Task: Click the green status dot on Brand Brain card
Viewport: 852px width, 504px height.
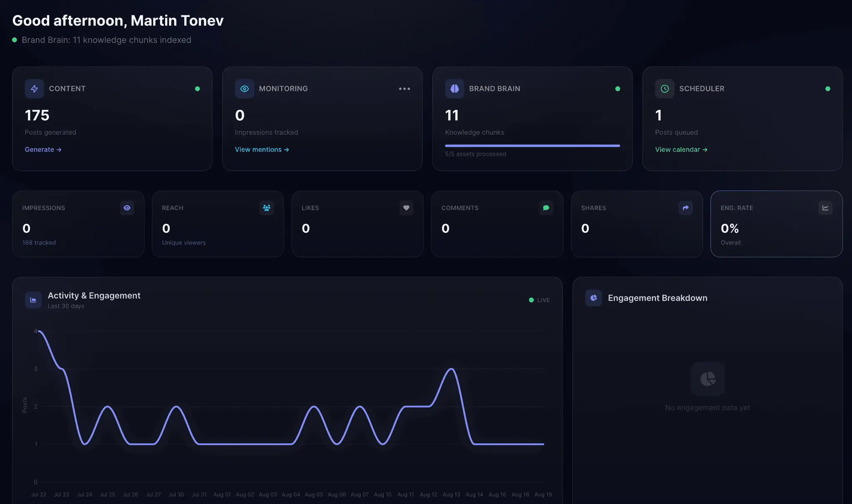Action: (x=618, y=89)
